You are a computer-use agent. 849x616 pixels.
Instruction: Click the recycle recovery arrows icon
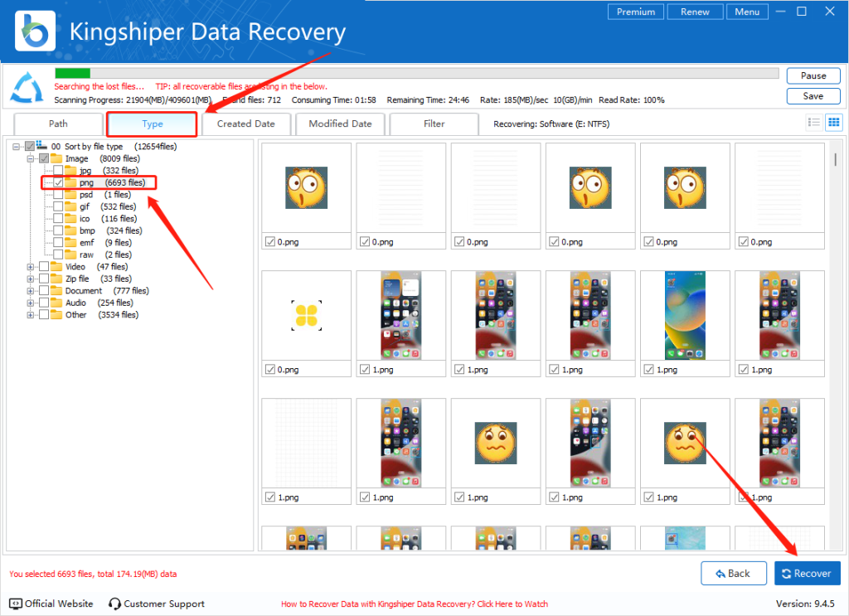(x=27, y=88)
